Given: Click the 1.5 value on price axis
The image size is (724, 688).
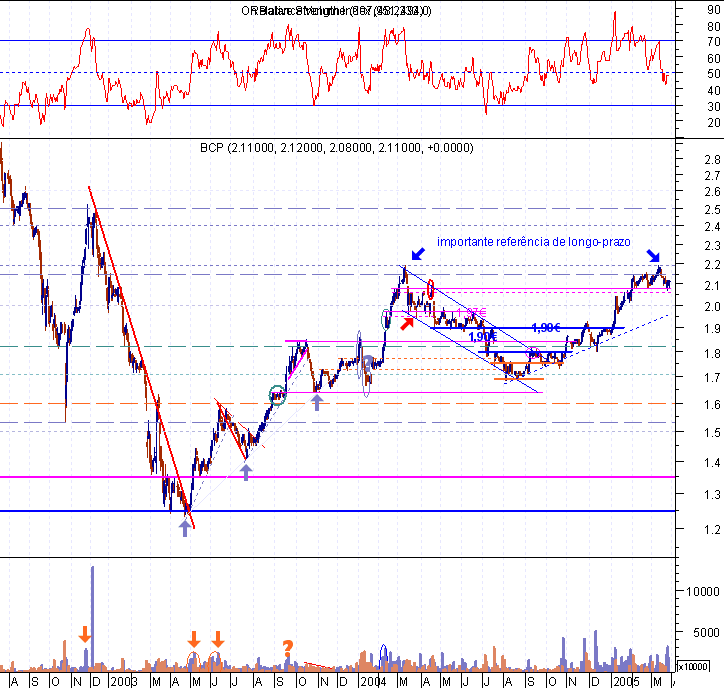Looking at the screenshot, I should [712, 433].
